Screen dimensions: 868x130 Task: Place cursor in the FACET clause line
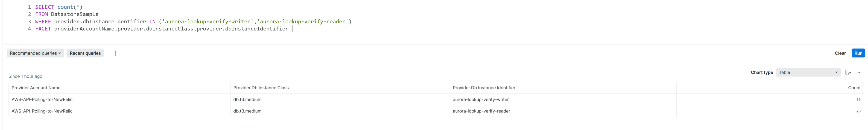coord(162,29)
